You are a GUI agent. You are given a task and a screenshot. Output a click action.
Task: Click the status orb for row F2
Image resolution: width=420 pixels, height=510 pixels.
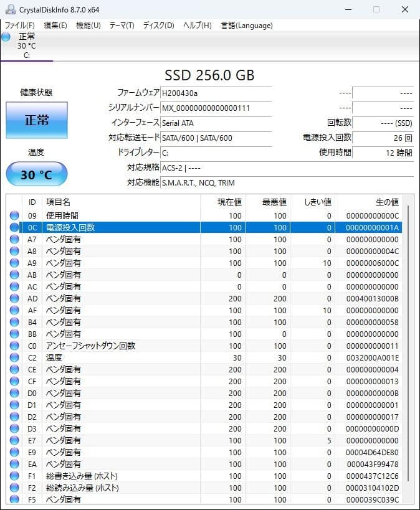[14, 488]
